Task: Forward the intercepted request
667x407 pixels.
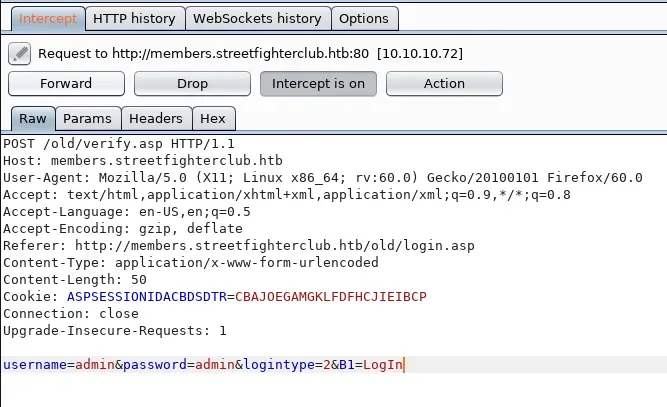Action: pyautogui.click(x=66, y=84)
